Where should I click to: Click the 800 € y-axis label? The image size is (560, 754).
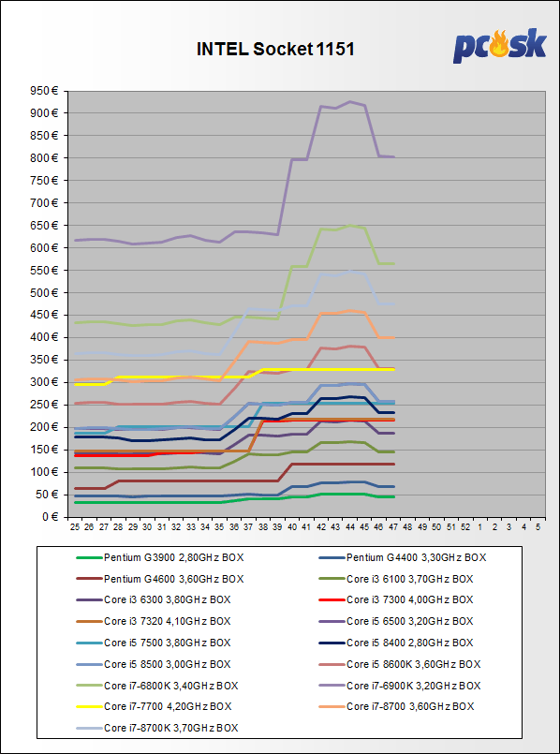[x=45, y=157]
